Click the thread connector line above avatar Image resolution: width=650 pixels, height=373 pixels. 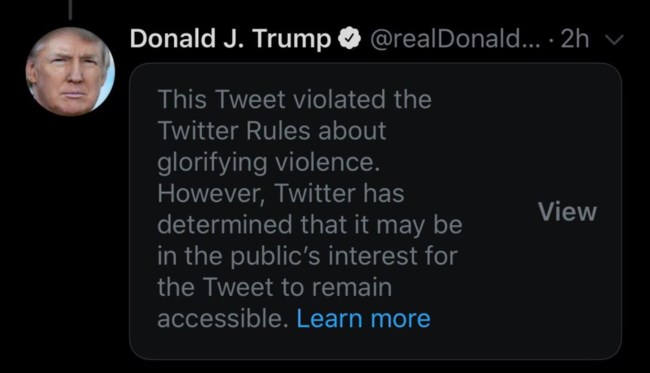tap(70, 10)
